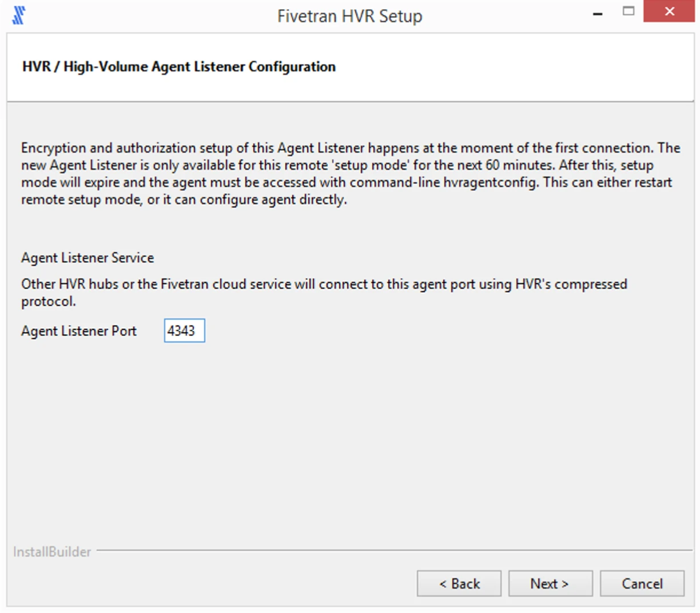This screenshot has width=700, height=613.
Task: Click the Next > button to continue setup
Action: click(550, 583)
